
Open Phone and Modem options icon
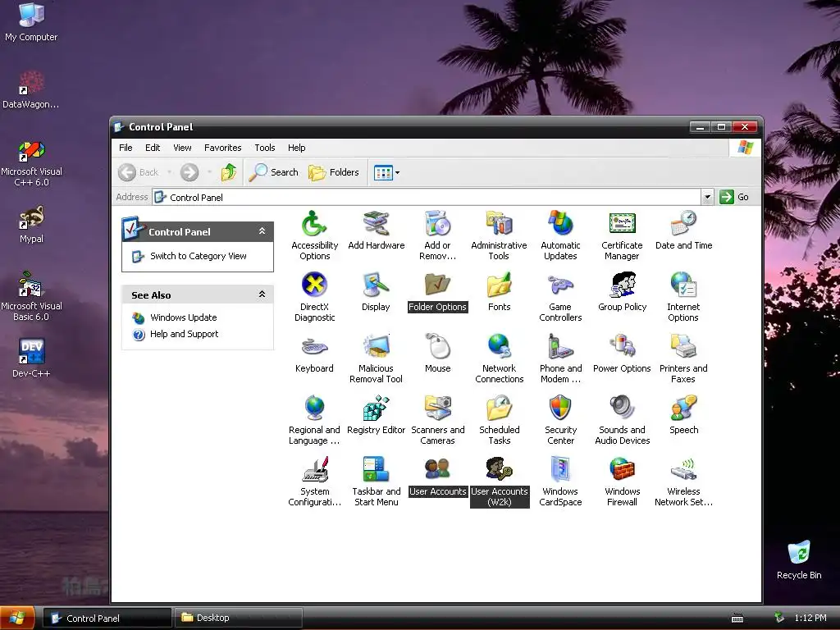click(x=560, y=358)
